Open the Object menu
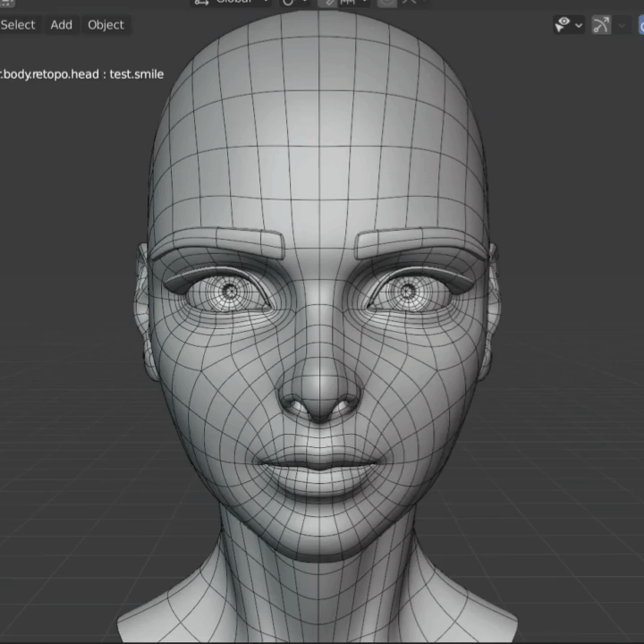The image size is (644, 644). (106, 25)
